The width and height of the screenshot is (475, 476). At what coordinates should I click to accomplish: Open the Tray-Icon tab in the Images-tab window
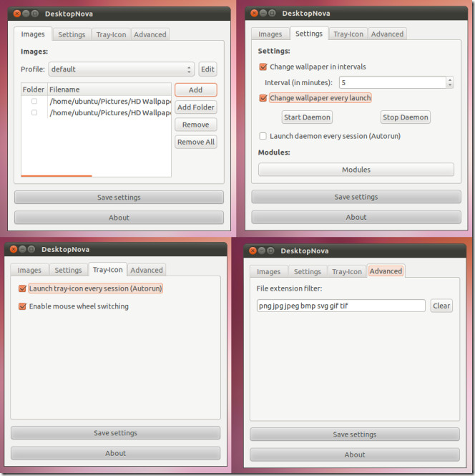[x=111, y=34]
